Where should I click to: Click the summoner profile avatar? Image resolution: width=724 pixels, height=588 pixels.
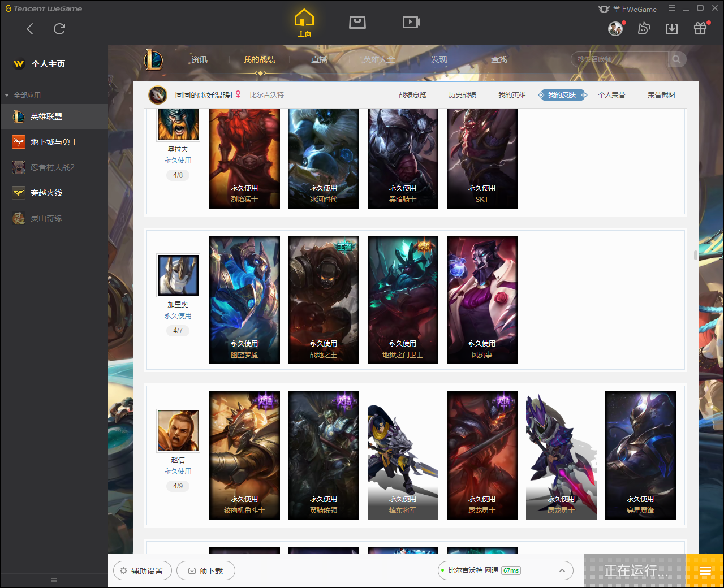point(158,95)
